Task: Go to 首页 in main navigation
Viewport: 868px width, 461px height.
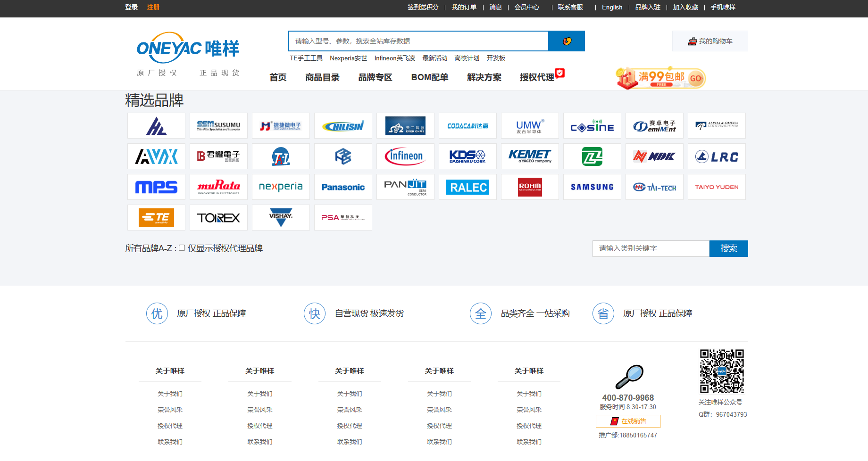Action: click(x=278, y=77)
